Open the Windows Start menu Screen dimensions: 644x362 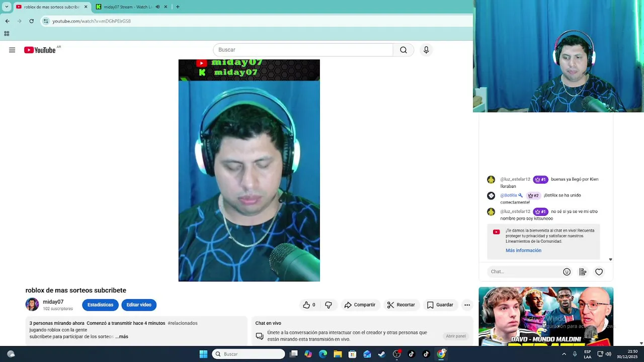click(x=203, y=354)
